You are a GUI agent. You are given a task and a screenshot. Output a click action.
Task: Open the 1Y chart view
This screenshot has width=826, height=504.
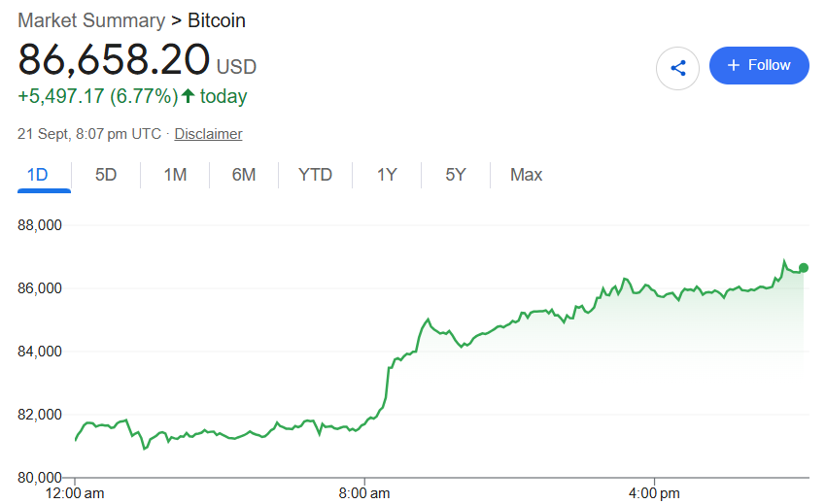[x=387, y=175]
